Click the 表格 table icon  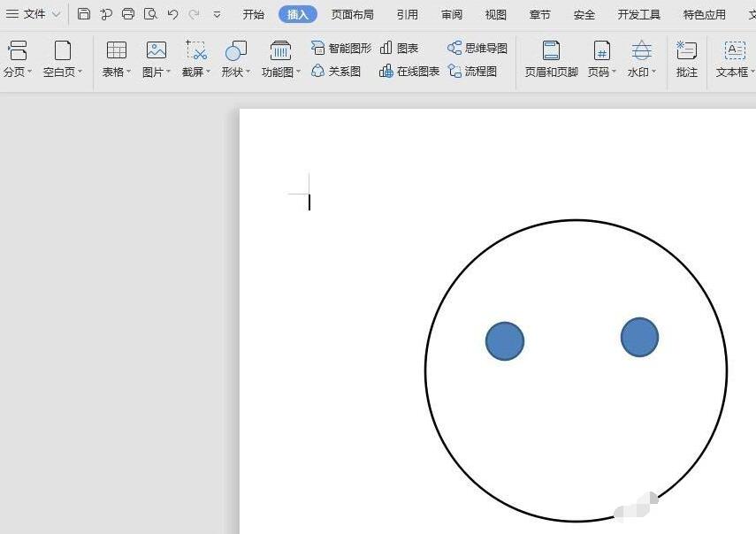(117, 50)
